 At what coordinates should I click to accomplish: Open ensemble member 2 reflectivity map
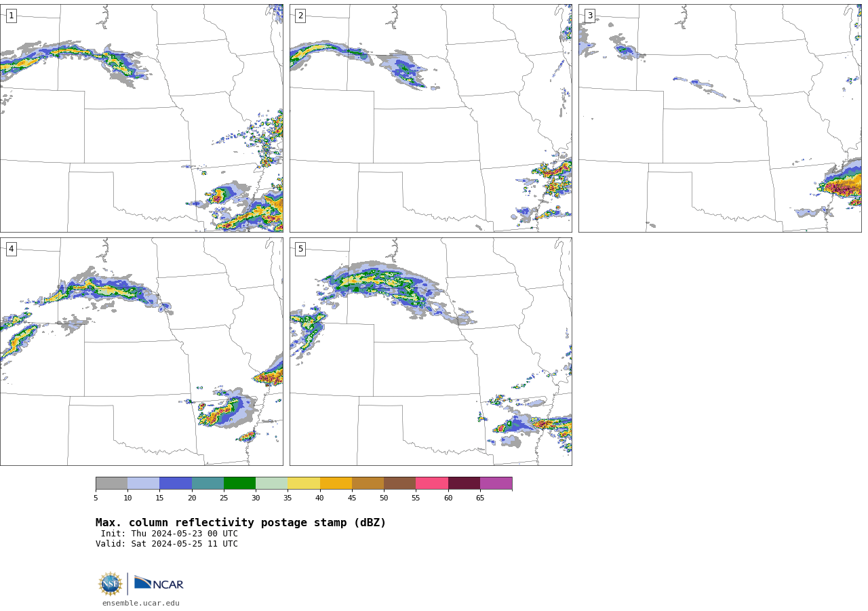coord(431,118)
